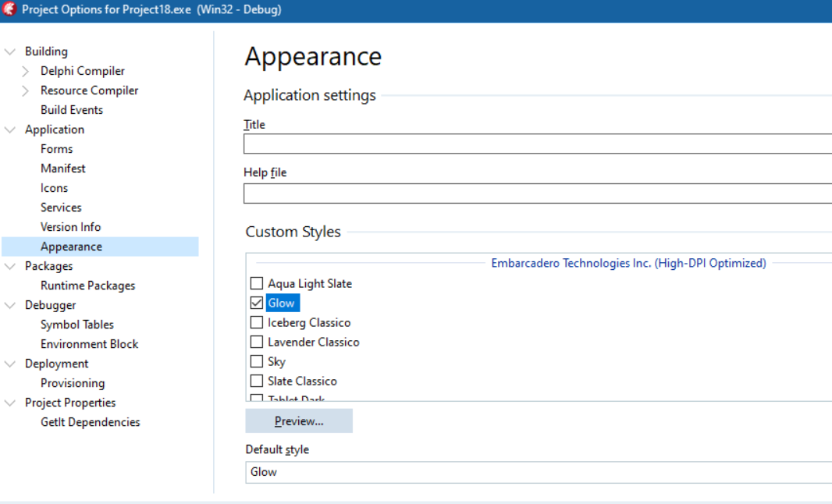Open the Provisioning page

pos(73,383)
